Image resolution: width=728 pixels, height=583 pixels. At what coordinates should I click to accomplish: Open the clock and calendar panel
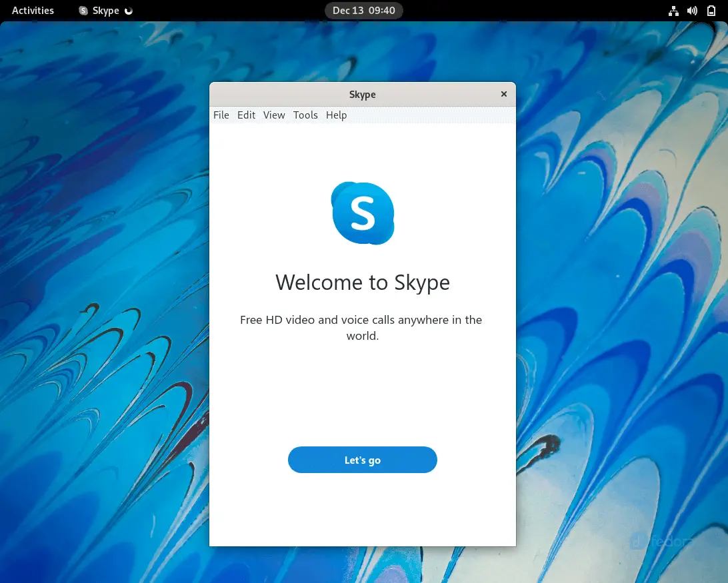(363, 10)
